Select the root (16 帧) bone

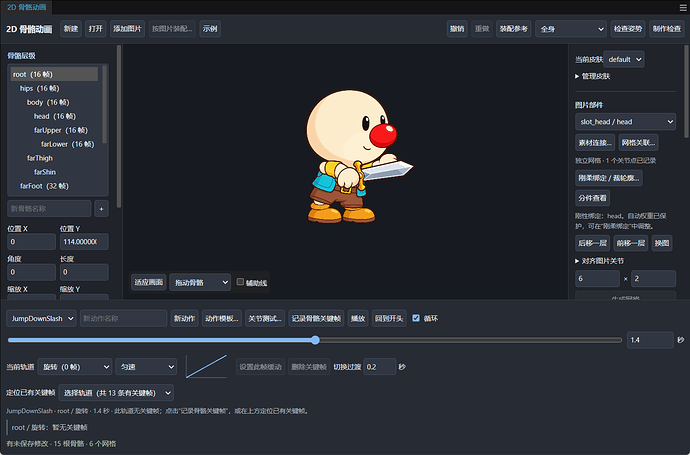[x=54, y=74]
